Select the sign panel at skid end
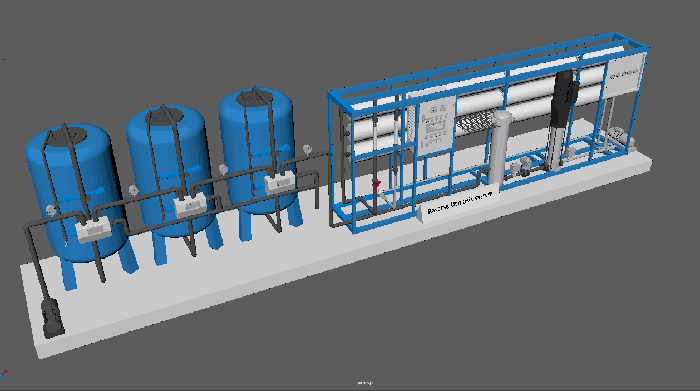This screenshot has width=700, height=391. (x=624, y=75)
